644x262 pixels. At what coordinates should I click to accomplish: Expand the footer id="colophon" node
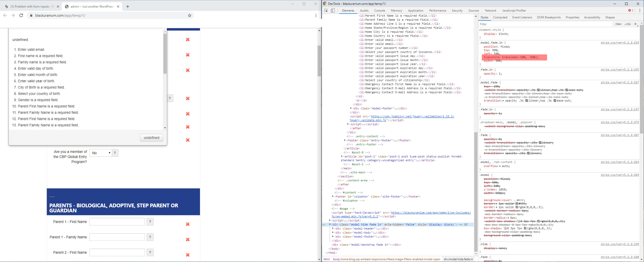333,196
